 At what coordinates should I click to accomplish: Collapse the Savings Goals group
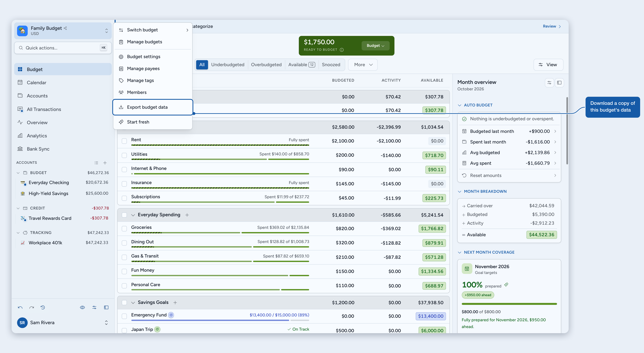point(133,302)
